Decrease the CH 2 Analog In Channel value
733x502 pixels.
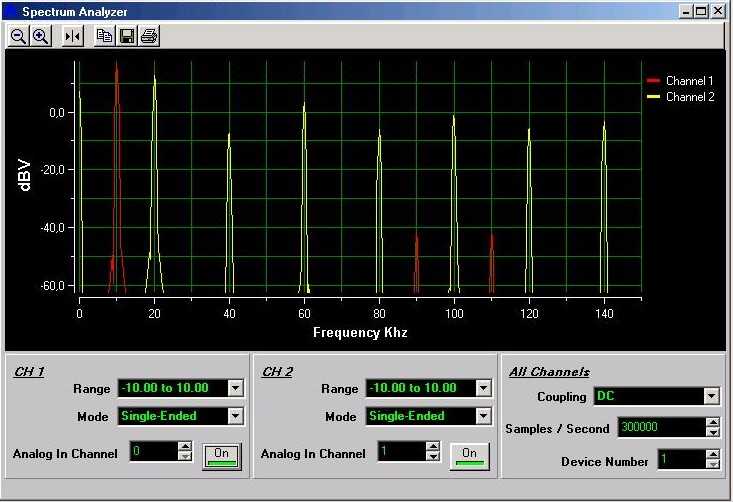coord(433,456)
